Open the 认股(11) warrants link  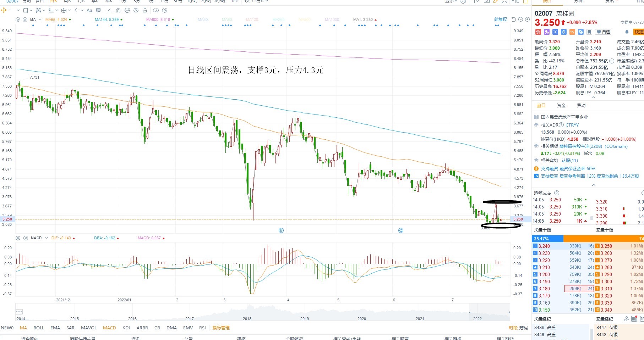[x=570, y=160]
